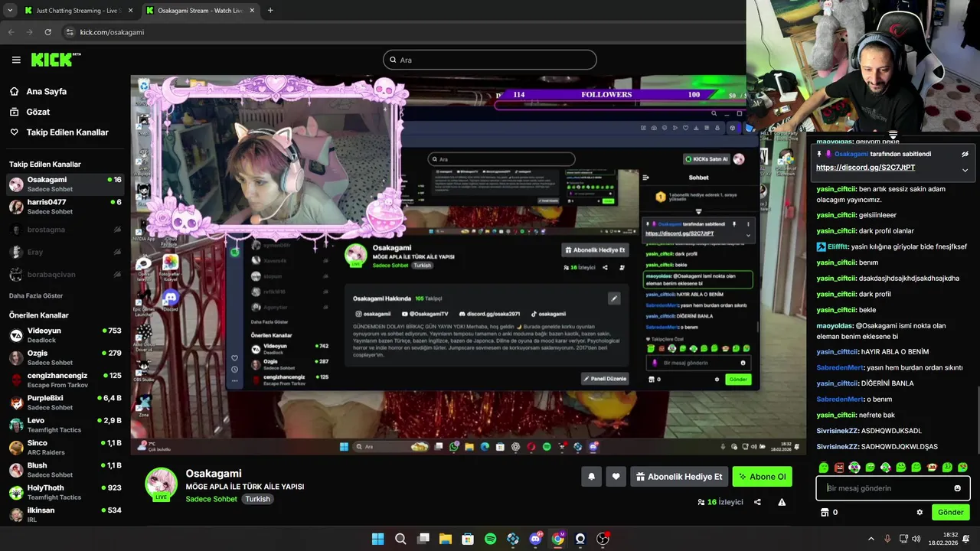
Task: Send message with Gönder button
Action: (951, 512)
